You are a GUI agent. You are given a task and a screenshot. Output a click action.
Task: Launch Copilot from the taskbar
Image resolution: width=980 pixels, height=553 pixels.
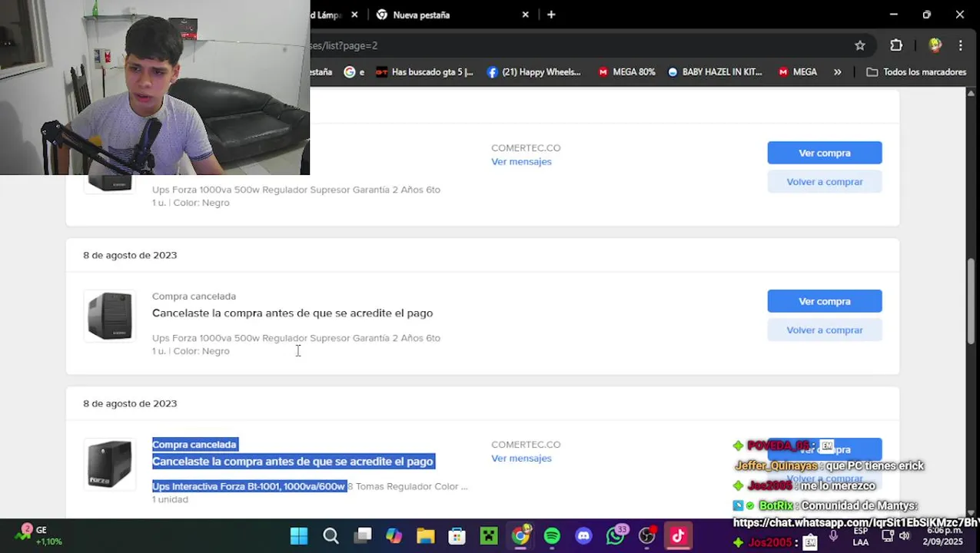394,535
